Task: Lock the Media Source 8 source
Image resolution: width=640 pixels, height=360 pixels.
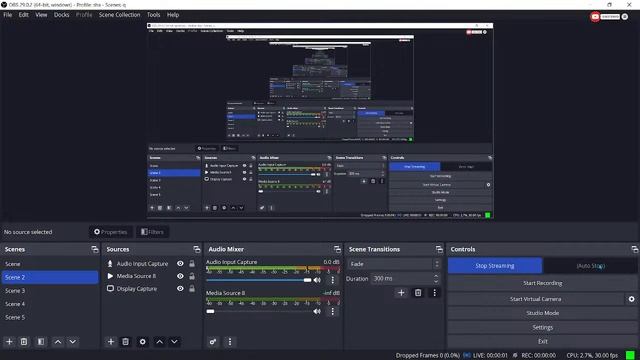Action: [192, 276]
